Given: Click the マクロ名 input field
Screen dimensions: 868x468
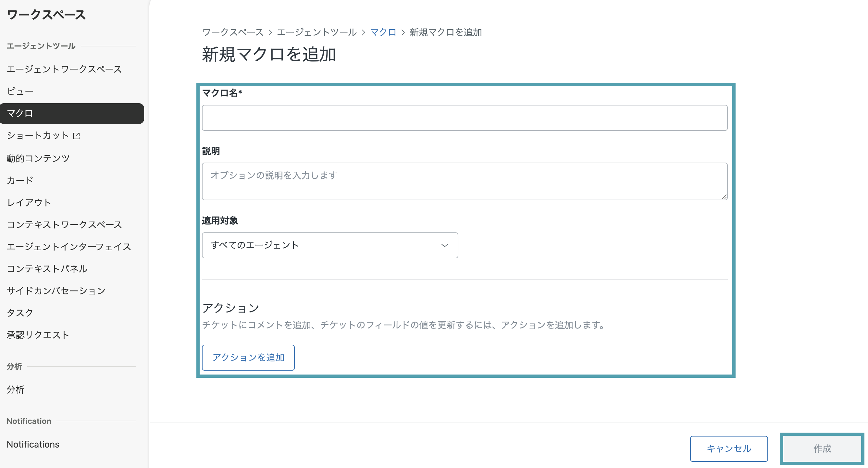Looking at the screenshot, I should (464, 118).
